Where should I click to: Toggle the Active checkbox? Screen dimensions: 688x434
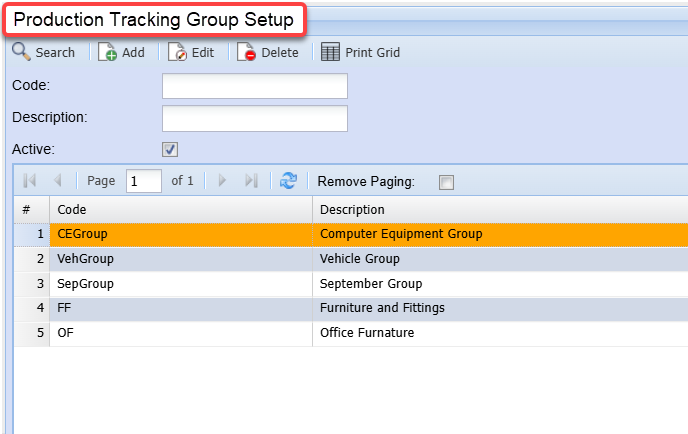coord(170,149)
